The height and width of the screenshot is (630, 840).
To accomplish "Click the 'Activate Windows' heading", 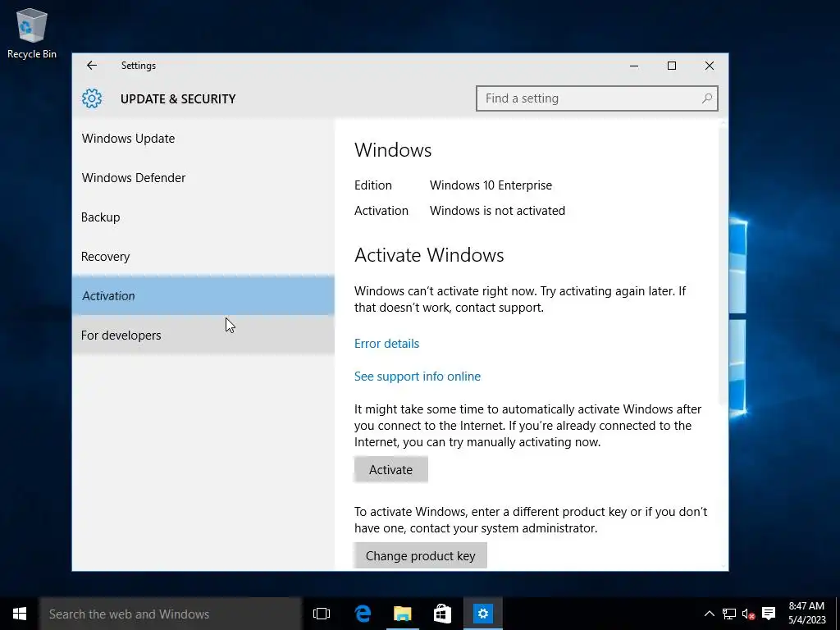I will (x=429, y=255).
